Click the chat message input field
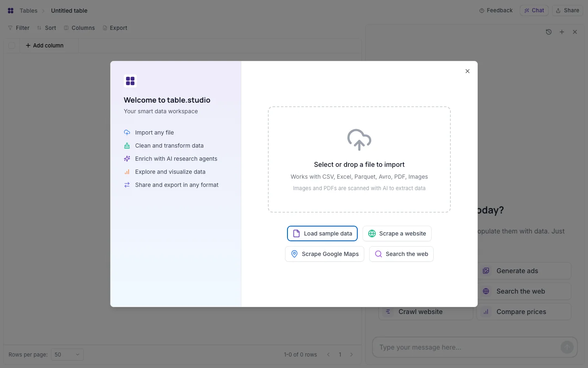588x368 pixels. 468,347
